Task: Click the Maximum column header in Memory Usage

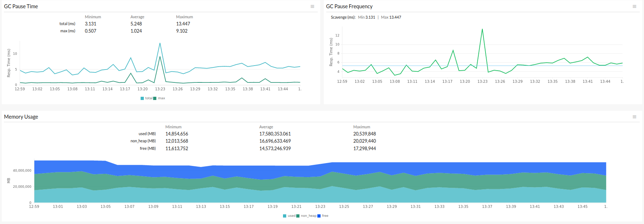Action: (362, 127)
